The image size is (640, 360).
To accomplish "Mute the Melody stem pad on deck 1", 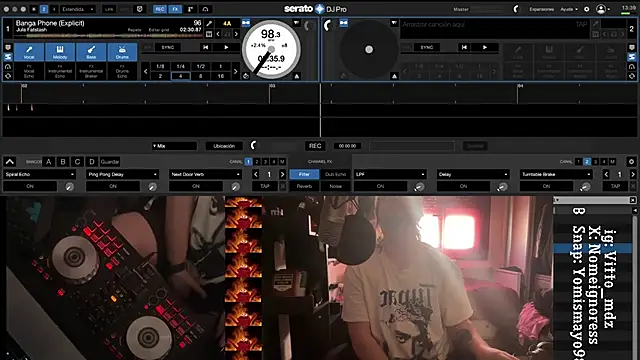I will (60, 52).
